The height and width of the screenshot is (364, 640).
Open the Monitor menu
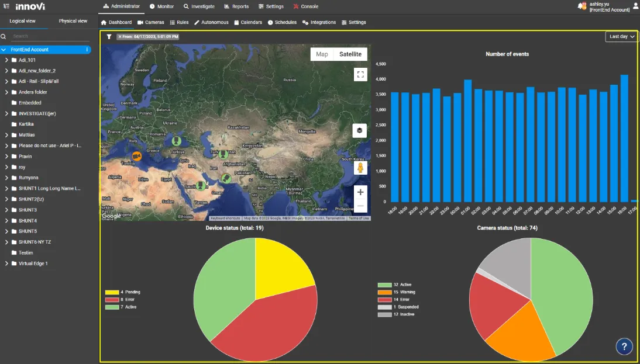161,6
